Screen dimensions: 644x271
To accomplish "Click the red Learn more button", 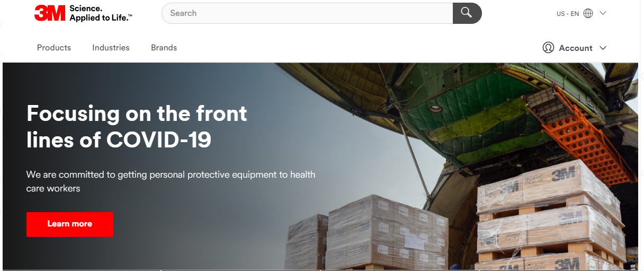I will [70, 224].
